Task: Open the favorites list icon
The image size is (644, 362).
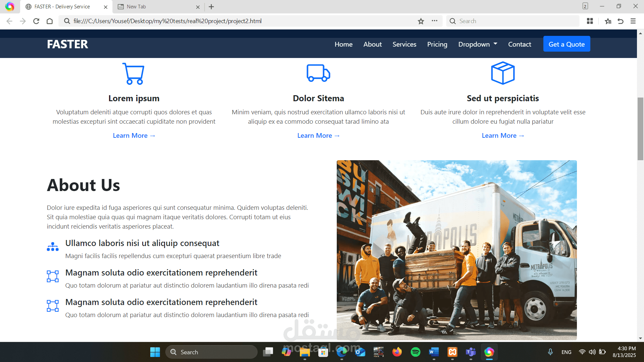Action: click(608, 21)
